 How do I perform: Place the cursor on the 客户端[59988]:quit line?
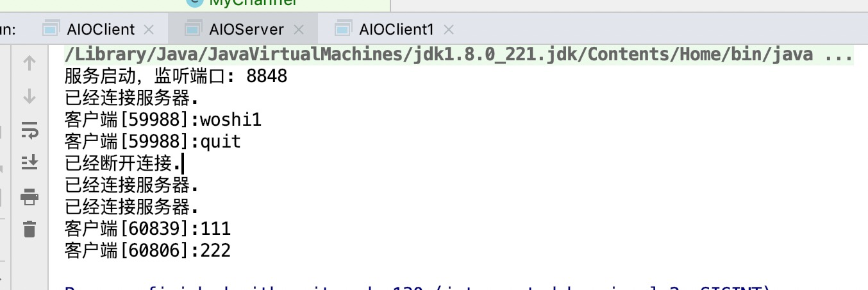pyautogui.click(x=153, y=142)
